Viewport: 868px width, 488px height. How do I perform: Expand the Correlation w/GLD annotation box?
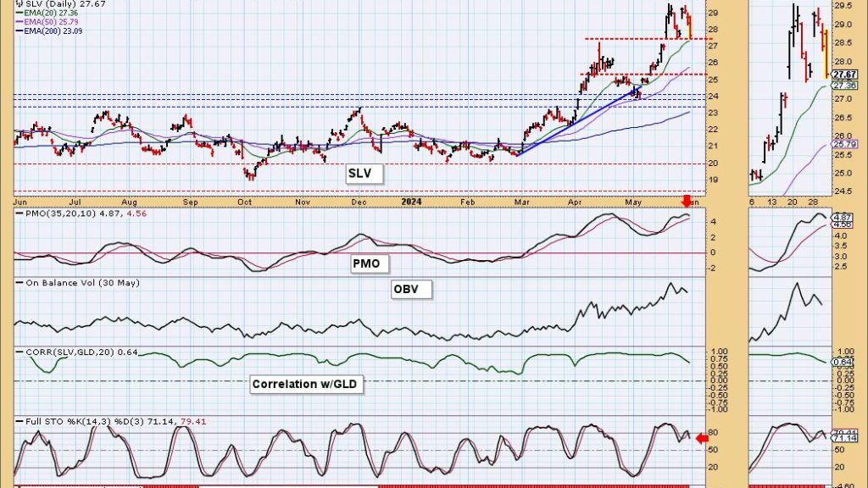305,384
